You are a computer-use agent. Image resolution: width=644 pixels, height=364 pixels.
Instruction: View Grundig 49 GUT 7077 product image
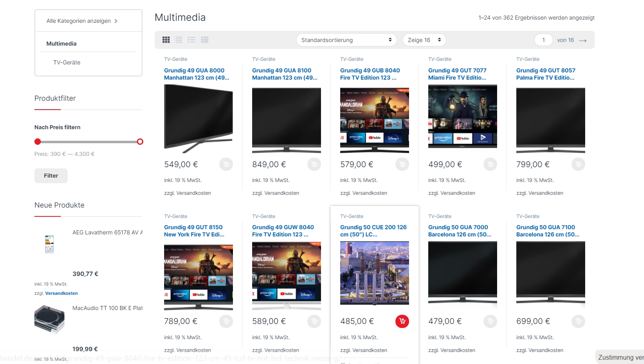(463, 119)
